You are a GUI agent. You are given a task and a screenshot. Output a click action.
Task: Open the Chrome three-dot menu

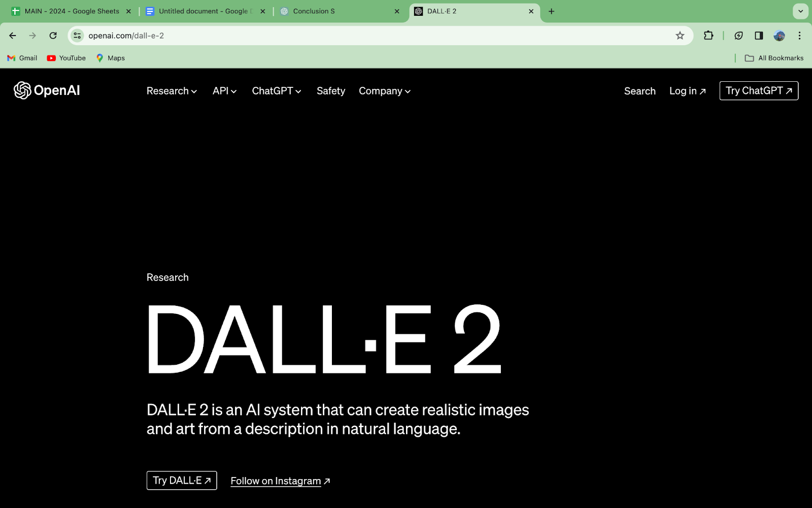pyautogui.click(x=799, y=36)
